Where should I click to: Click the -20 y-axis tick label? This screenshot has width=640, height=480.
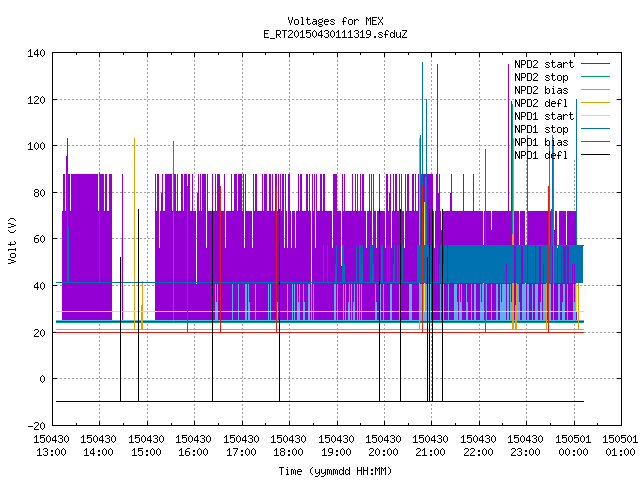36,426
